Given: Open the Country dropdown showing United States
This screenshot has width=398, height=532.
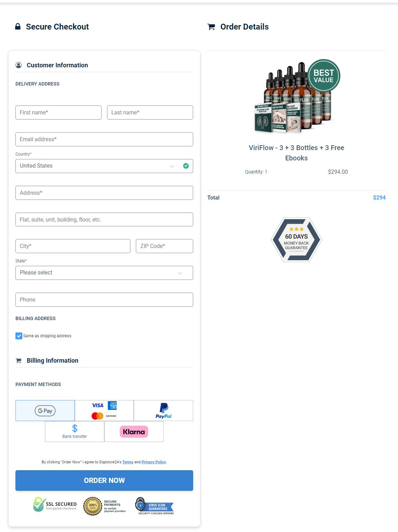Looking at the screenshot, I should 104,166.
